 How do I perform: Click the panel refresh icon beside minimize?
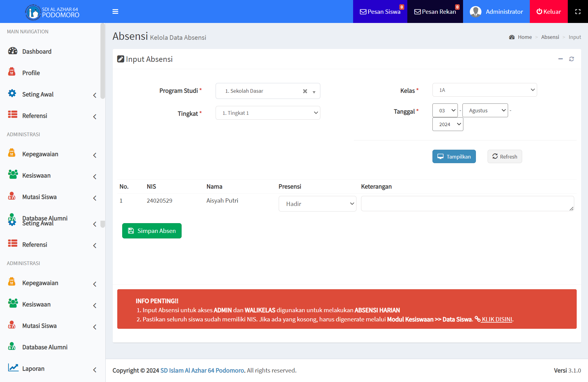coord(571,59)
